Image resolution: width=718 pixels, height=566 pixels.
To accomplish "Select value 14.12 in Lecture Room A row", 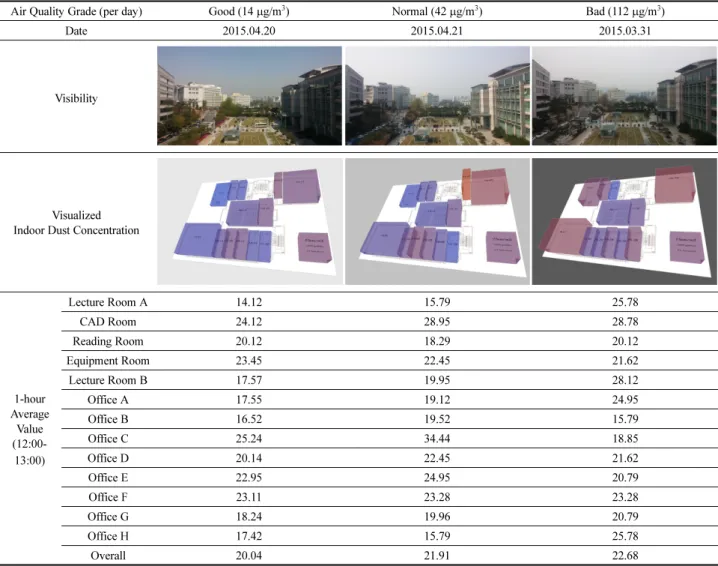I will coord(249,302).
